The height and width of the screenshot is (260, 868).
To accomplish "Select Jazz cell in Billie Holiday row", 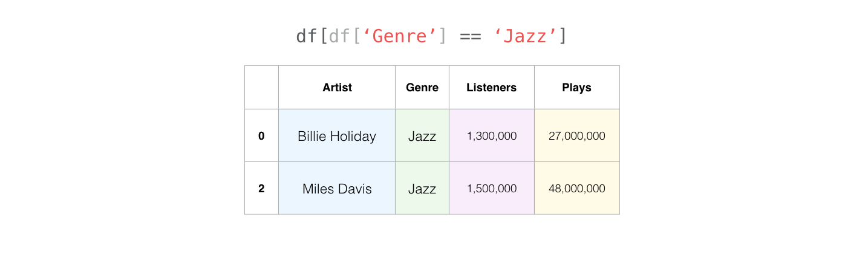I will [x=422, y=136].
